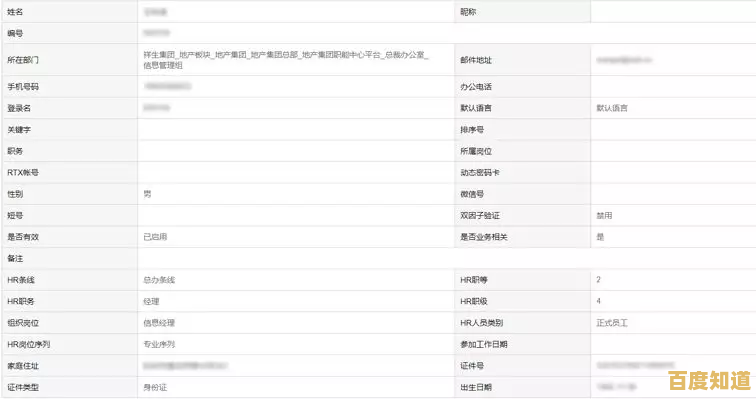The image size is (756, 399).
Task: Click the 编号 field label
Action: (x=15, y=33)
